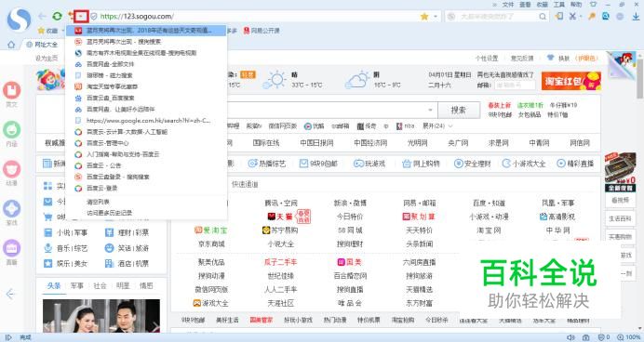Open the 小游戏大全 category link
This screenshot has height=342, width=644.
[x=524, y=164]
